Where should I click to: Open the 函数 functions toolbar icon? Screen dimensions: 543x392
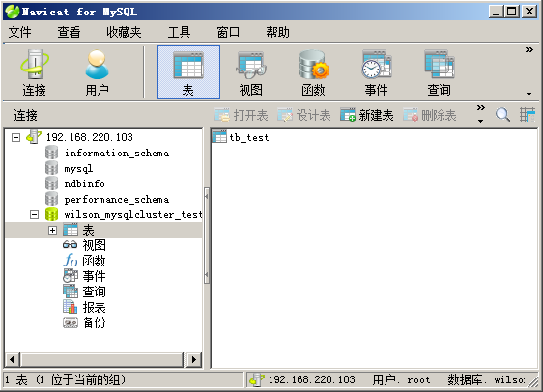pos(313,72)
